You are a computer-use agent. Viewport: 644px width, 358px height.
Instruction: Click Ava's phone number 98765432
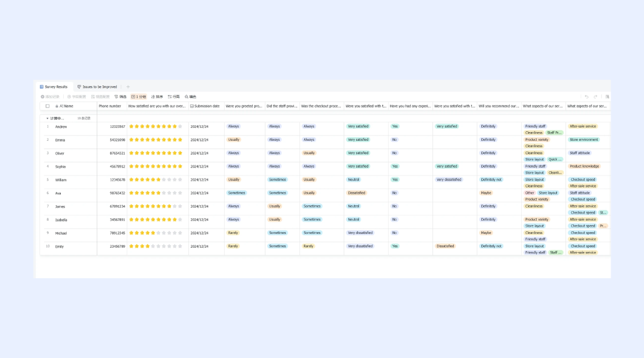pyautogui.click(x=117, y=193)
